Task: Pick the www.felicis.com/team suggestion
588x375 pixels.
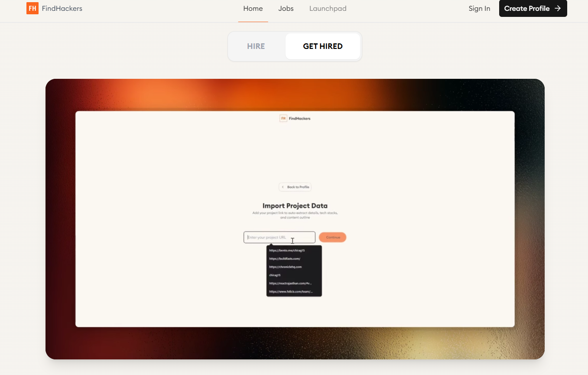Action: tap(290, 292)
